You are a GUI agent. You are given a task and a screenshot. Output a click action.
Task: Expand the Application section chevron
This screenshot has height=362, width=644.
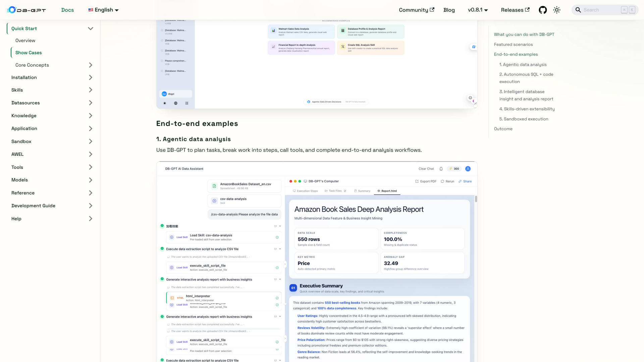pos(90,128)
